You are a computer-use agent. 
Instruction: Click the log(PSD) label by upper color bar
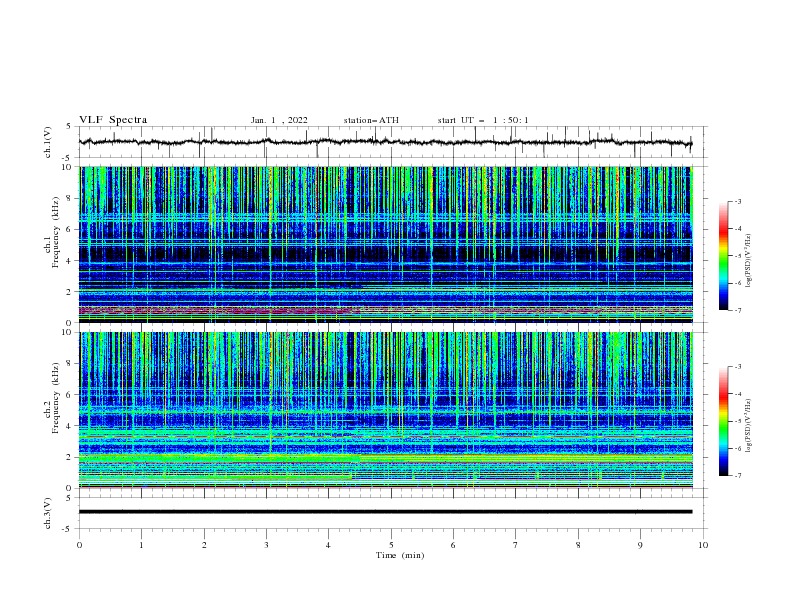click(750, 261)
